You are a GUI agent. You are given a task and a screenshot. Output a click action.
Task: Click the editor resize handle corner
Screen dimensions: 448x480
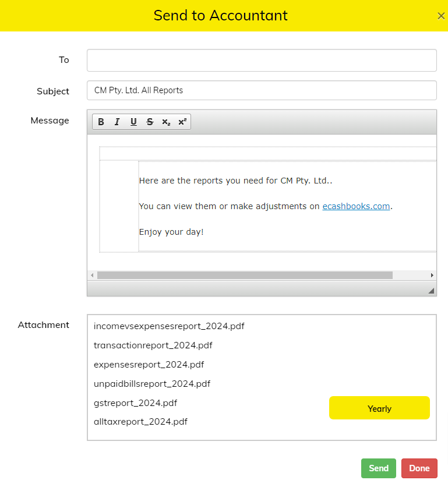click(x=431, y=290)
